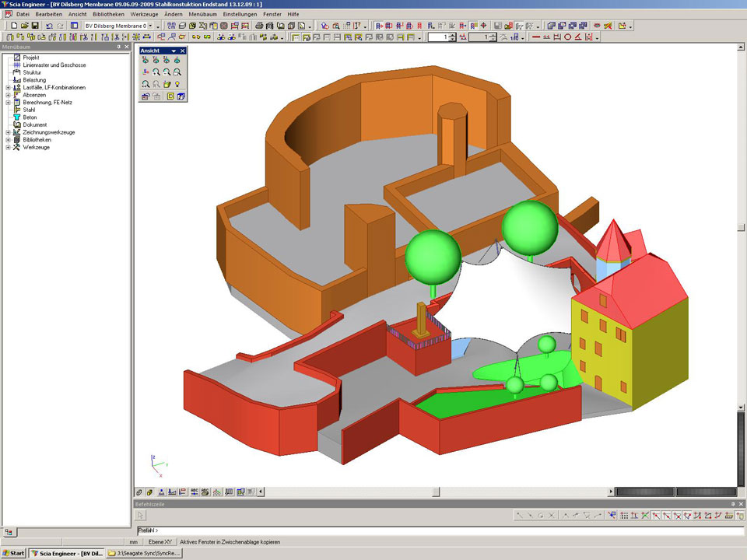
Task: Click the lightbulb icon in Ansicht palette
Action: click(x=177, y=84)
